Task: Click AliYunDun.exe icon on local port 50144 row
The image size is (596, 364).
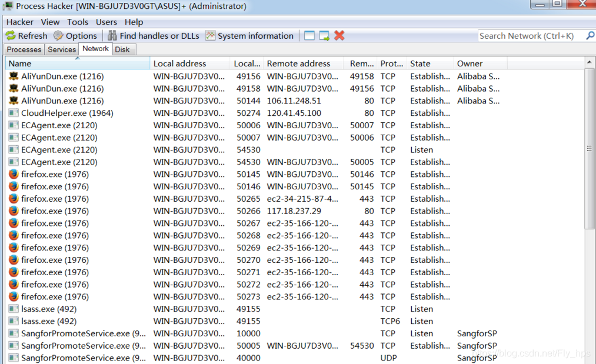Action: (14, 101)
